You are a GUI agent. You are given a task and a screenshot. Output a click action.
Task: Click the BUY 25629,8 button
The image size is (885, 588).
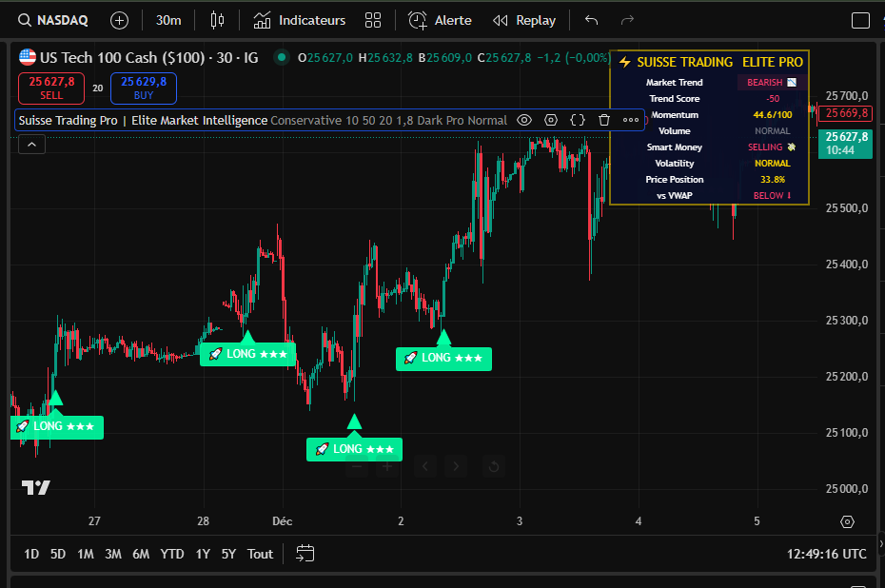143,88
